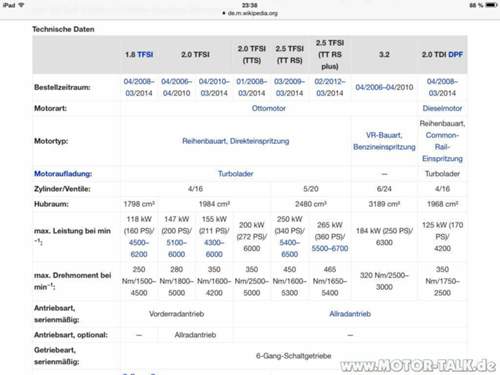Select the 2.5 TFSI (TT RS) column header
Screen dimensions: 500x375
289,54
